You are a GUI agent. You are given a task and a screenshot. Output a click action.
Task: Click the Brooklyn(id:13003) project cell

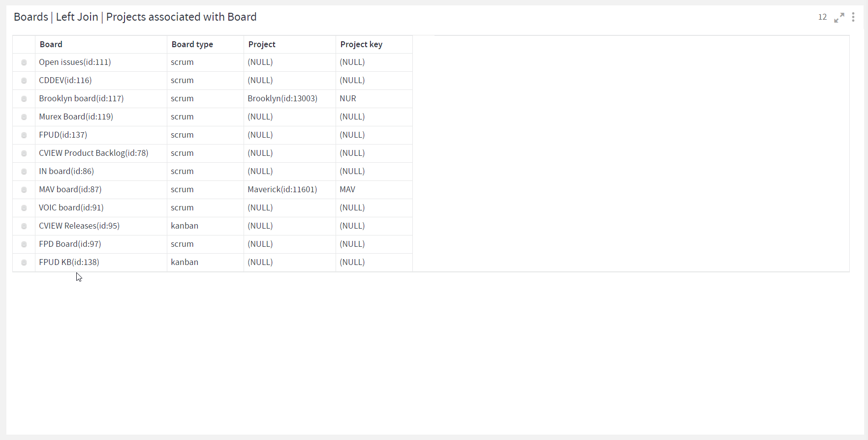click(289, 98)
